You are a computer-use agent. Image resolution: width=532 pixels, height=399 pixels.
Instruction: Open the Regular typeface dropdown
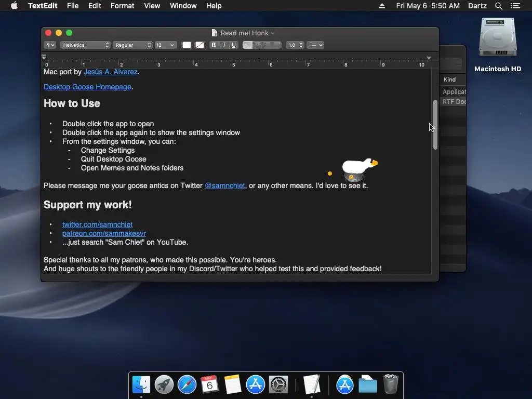[132, 45]
